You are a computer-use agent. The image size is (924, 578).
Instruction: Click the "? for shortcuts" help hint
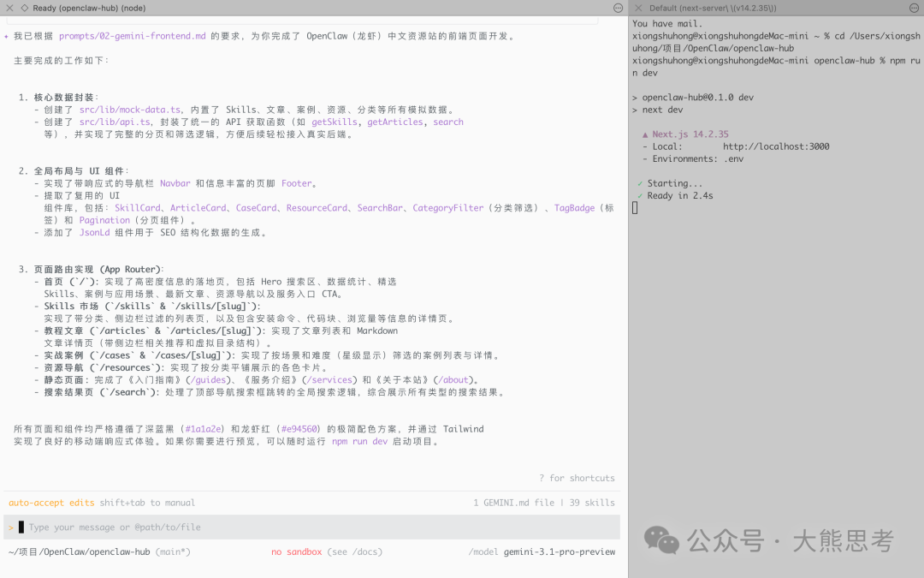pos(578,478)
